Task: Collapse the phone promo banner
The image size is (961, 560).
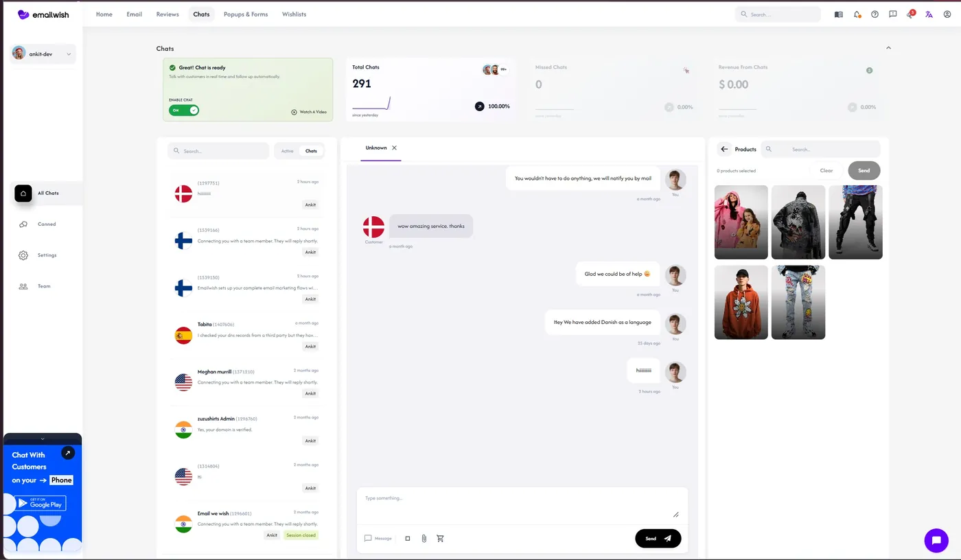Action: (x=43, y=439)
